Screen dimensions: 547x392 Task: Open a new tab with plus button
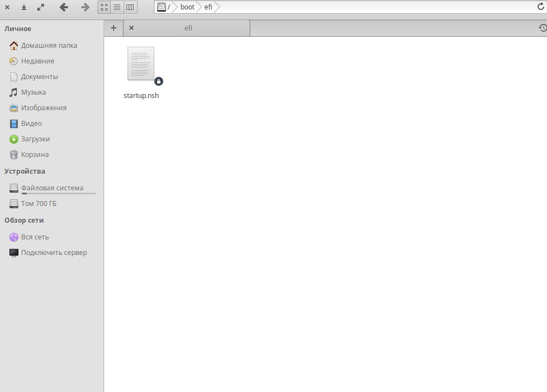pyautogui.click(x=114, y=28)
